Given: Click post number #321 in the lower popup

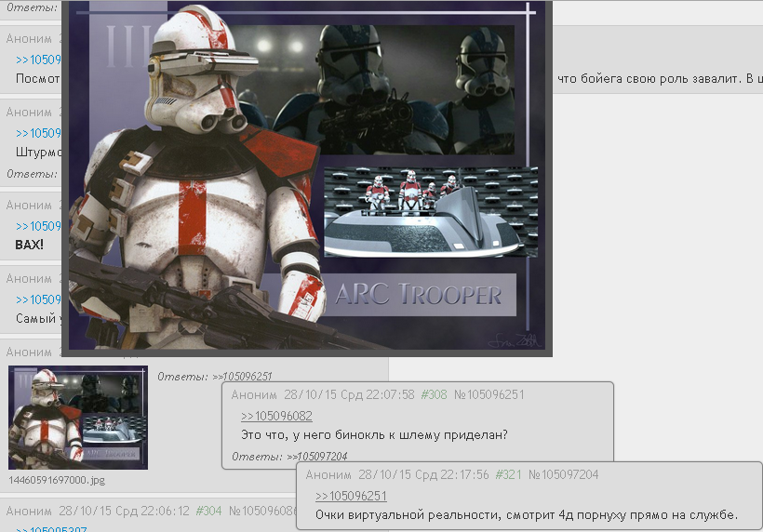Looking at the screenshot, I should pyautogui.click(x=508, y=474).
